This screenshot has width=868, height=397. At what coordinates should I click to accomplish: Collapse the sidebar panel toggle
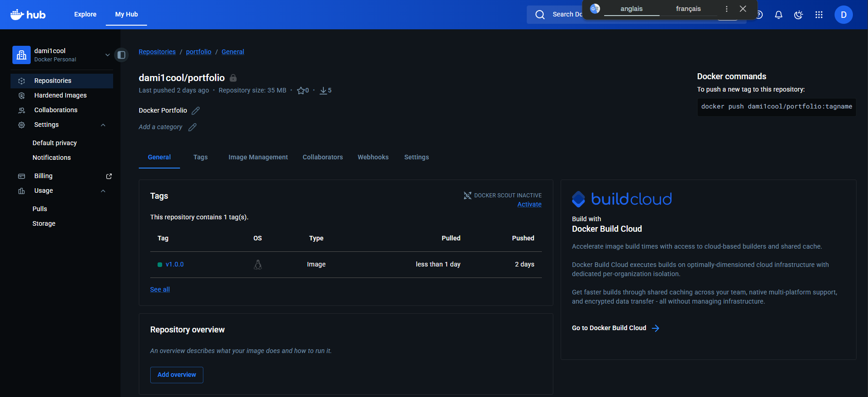pos(121,55)
